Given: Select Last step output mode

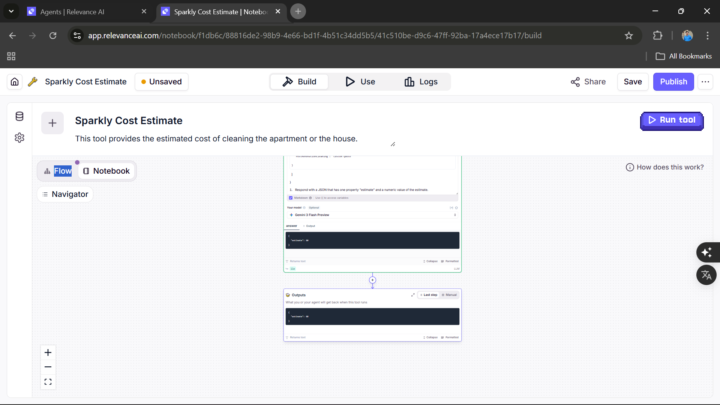Looking at the screenshot, I should coord(429,295).
